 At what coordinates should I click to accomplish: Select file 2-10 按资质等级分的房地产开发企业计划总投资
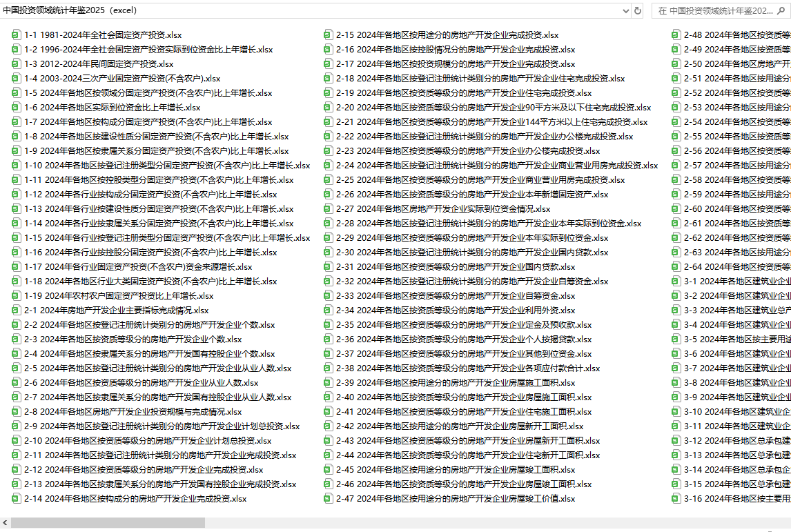pos(148,440)
